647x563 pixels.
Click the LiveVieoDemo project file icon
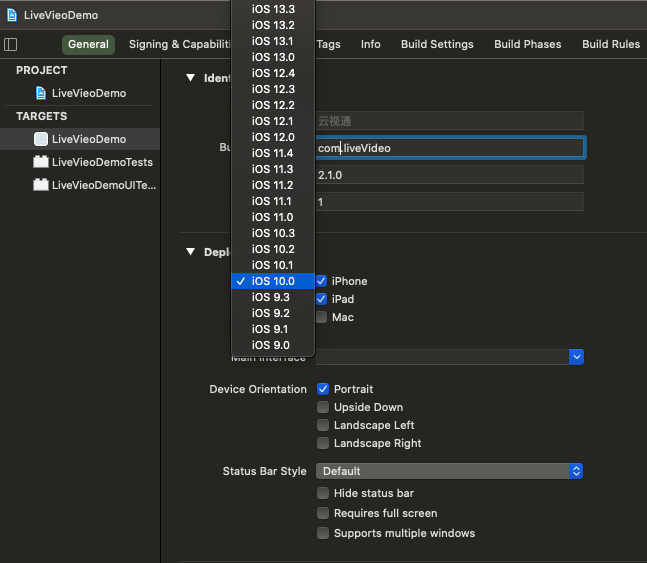[x=41, y=93]
